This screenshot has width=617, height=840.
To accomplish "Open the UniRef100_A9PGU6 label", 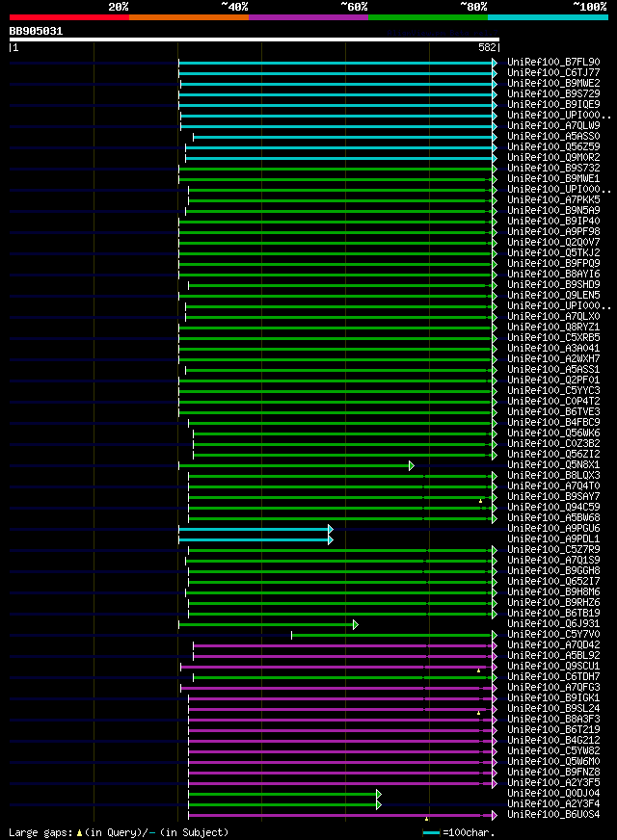I will pos(553,529).
